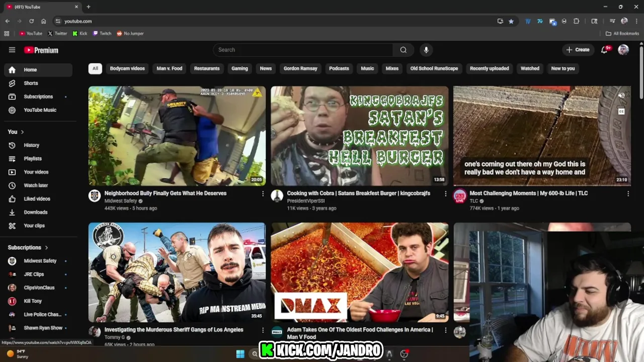Image resolution: width=644 pixels, height=362 pixels.
Task: Open Investigating the Murderous Sheriff Gangs title
Action: coord(174,330)
